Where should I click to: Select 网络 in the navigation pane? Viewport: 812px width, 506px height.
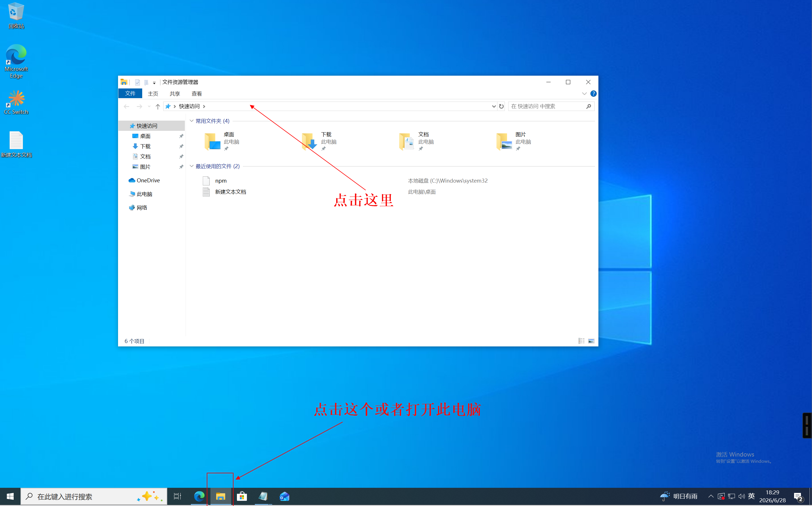tap(152, 208)
